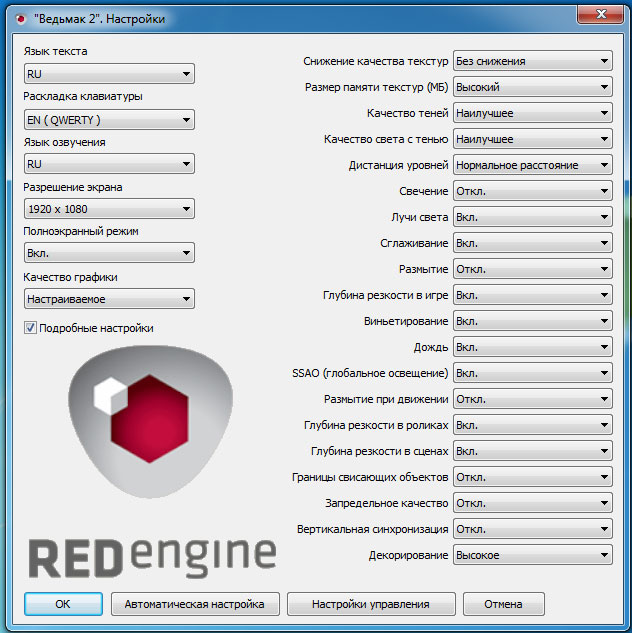The width and height of the screenshot is (632, 633).
Task: Click the Witcher 2 title bar icon
Action: click(20, 19)
